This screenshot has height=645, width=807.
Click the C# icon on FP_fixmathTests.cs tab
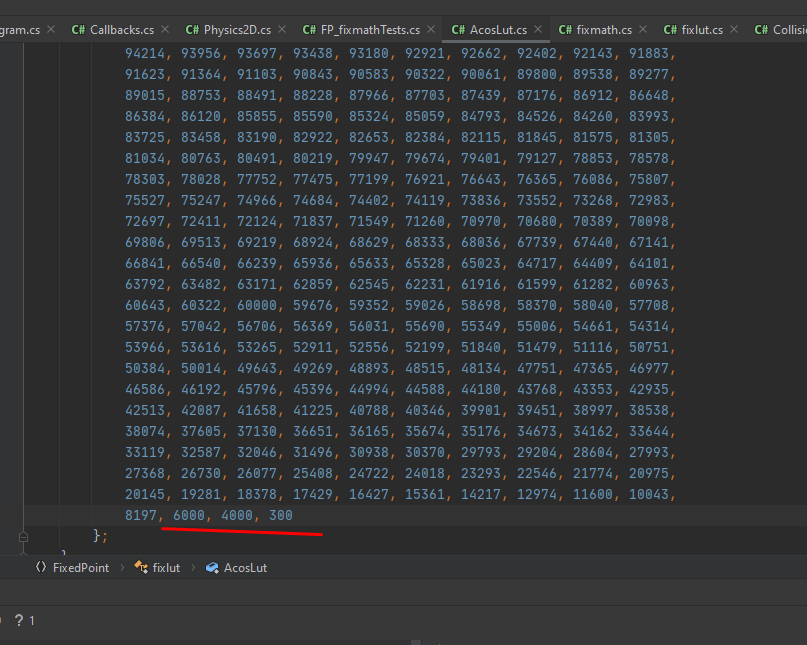coord(309,30)
